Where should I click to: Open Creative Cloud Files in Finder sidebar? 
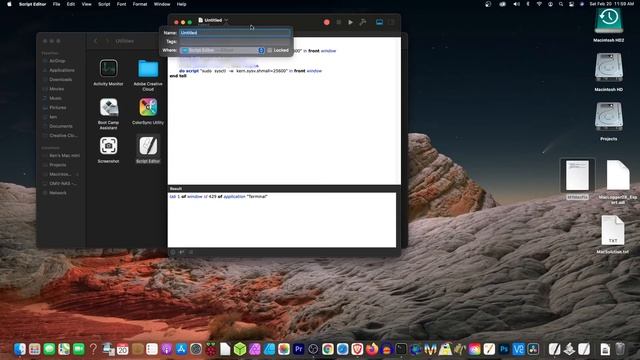coord(63,136)
